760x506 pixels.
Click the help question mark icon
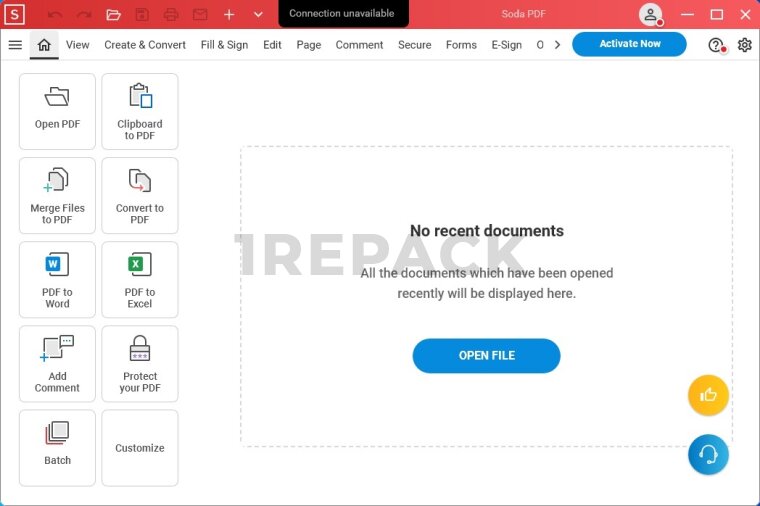(715, 45)
